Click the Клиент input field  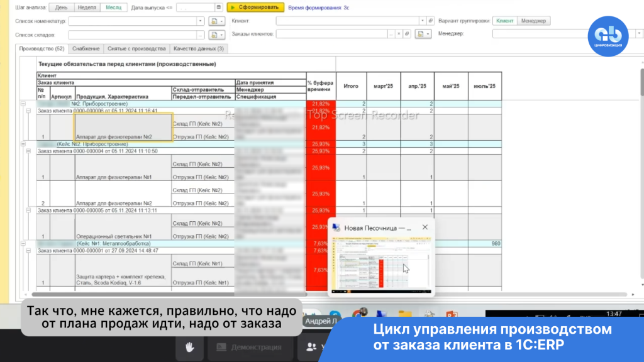[x=347, y=21]
